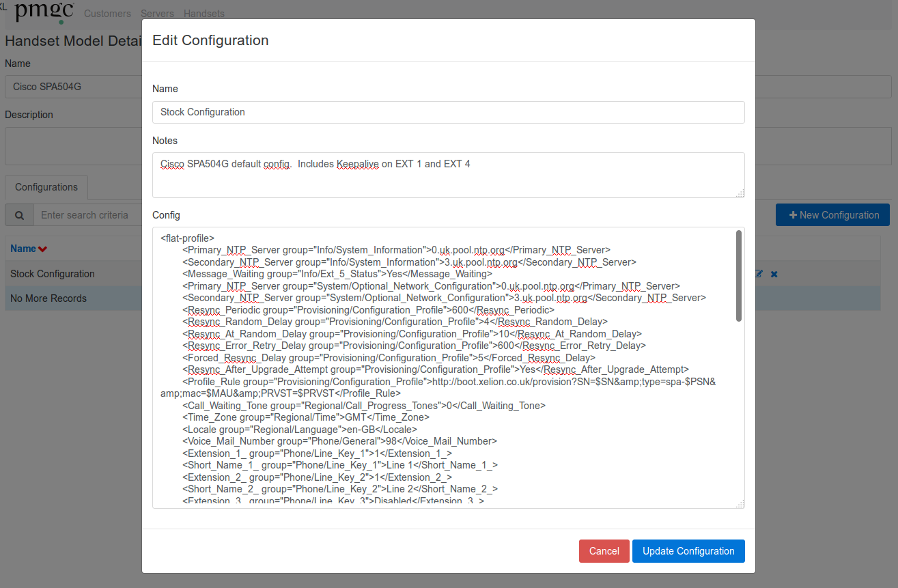Grab the Config textarea resize handle
898x588 pixels.
[740, 504]
